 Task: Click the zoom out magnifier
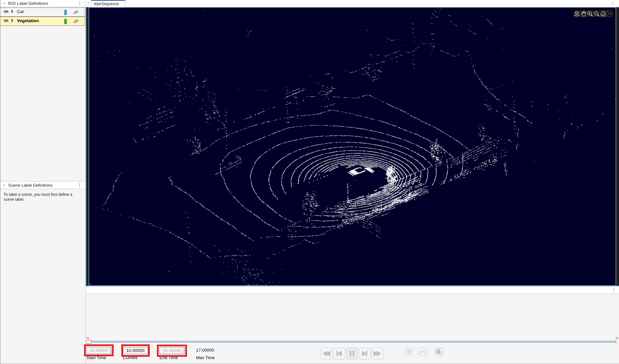[596, 14]
